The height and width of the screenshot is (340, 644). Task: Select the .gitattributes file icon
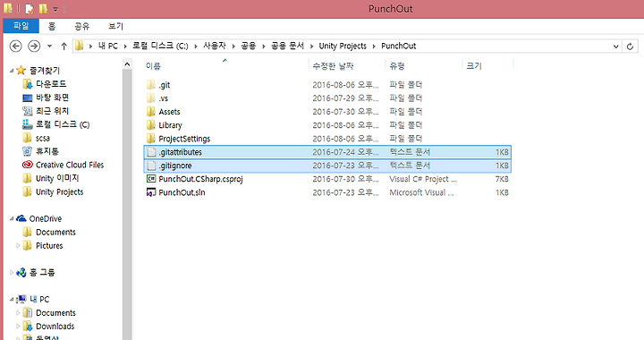151,152
